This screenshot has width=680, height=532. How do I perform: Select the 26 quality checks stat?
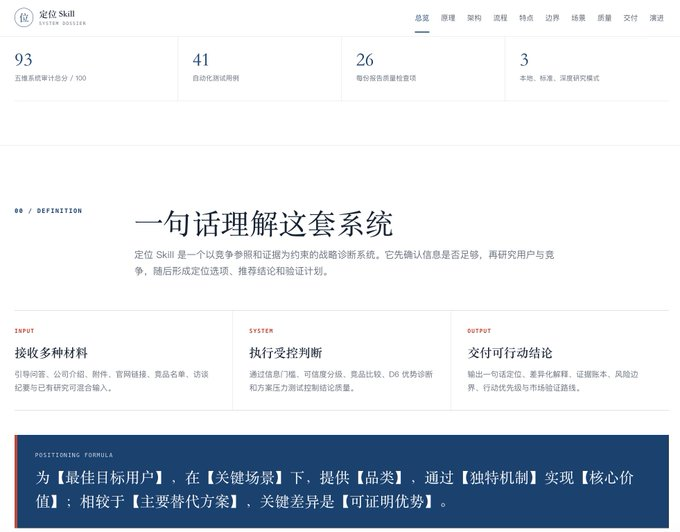point(423,69)
